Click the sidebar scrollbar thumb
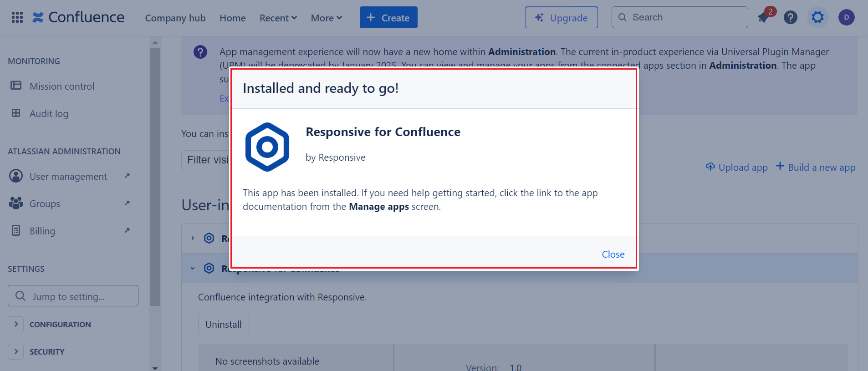 click(x=155, y=177)
